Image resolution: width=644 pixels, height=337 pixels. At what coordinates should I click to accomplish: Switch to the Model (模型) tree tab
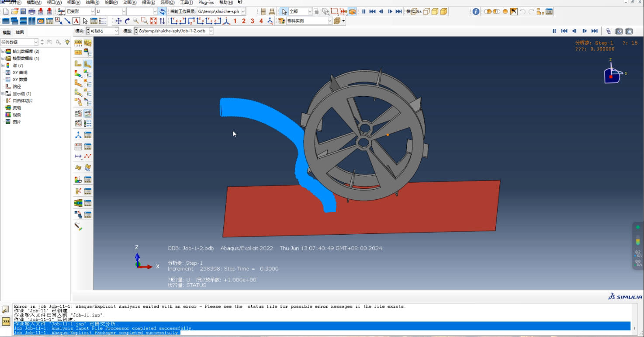click(x=7, y=32)
